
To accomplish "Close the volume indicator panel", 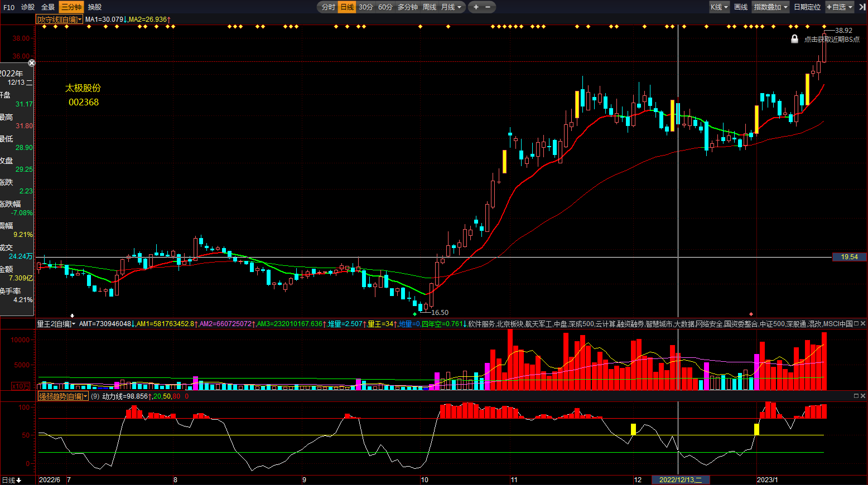I will point(863,323).
